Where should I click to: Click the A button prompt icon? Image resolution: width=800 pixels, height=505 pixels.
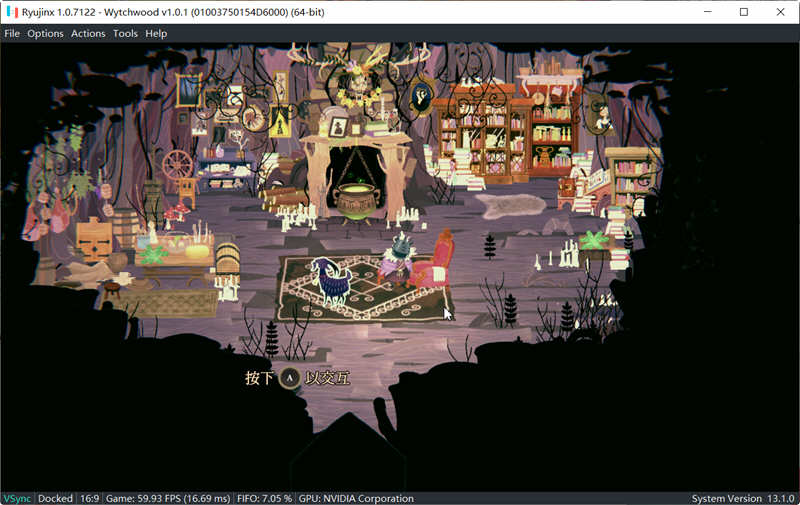[x=289, y=378]
